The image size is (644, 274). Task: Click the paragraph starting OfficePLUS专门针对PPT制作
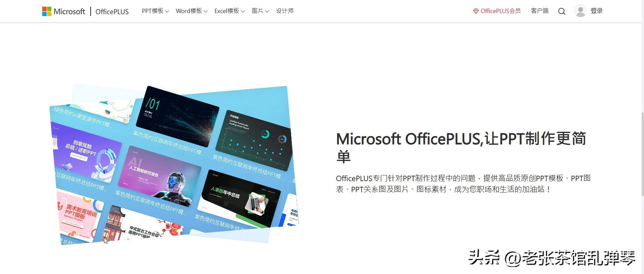(463, 184)
